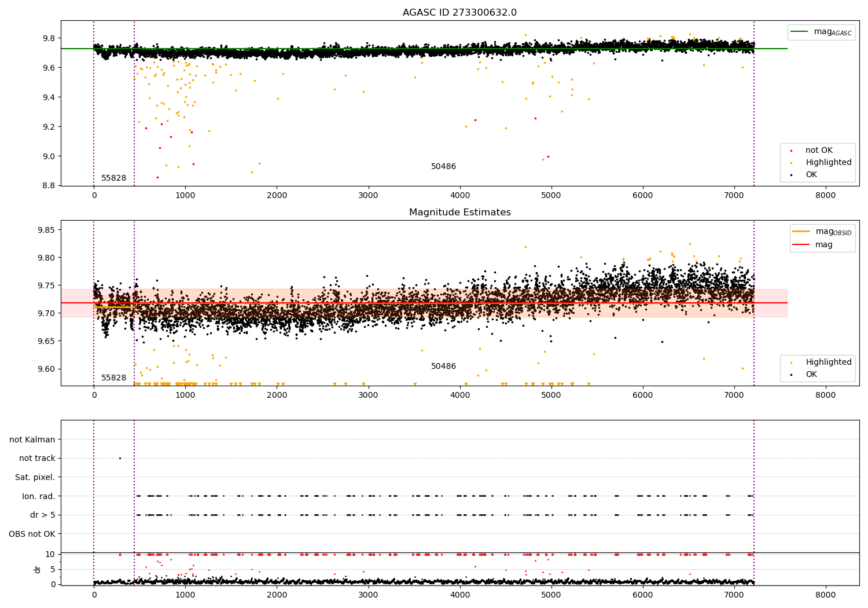868x608 pixels.
Task: Click the "4000" x-axis tick under the bottom plot
Action: coord(460,595)
